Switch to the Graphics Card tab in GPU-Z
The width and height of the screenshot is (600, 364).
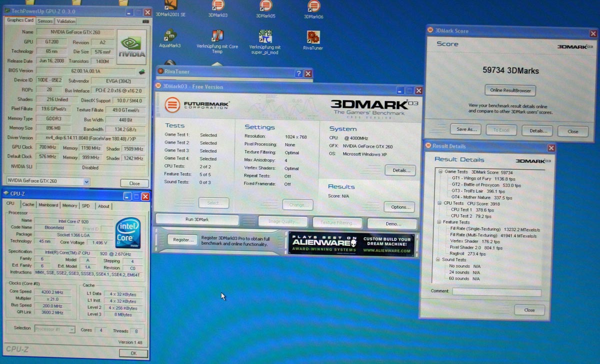click(20, 20)
